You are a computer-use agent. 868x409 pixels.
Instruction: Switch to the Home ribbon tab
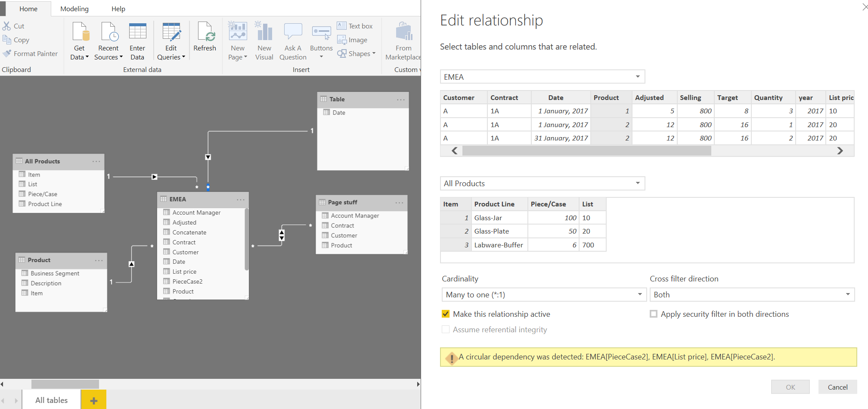28,9
